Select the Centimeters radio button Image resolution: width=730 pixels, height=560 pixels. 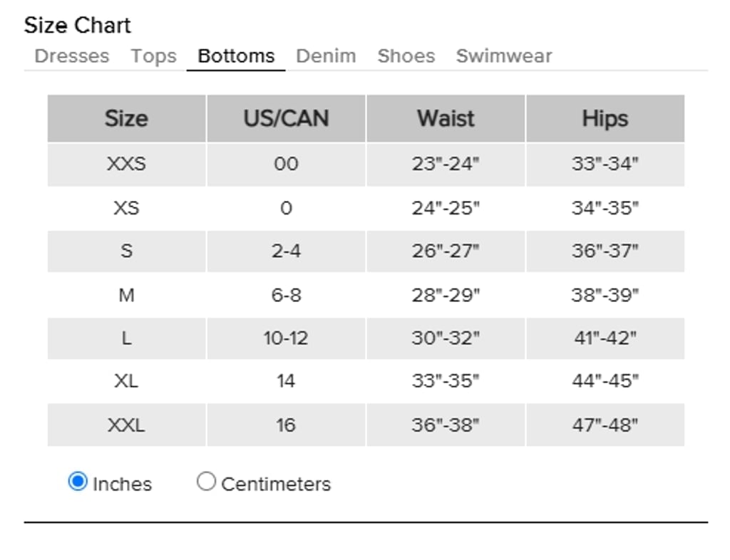click(206, 482)
